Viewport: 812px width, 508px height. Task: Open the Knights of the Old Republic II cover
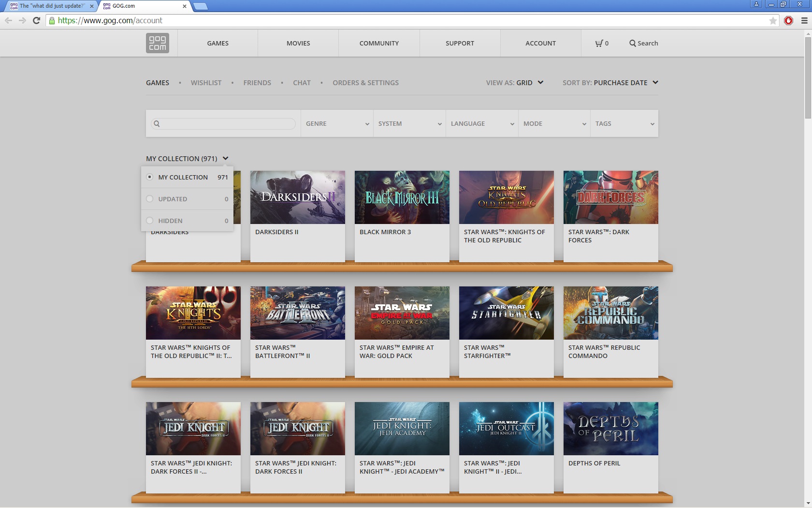tap(193, 313)
